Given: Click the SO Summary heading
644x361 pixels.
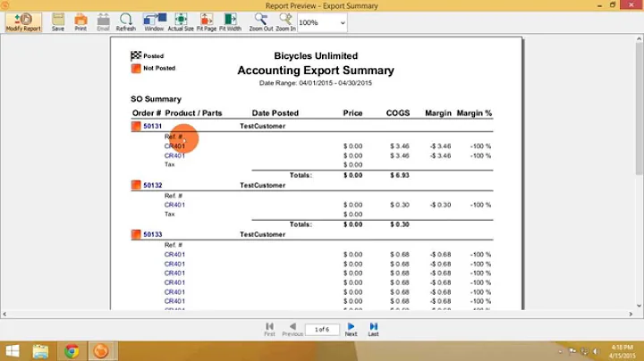Looking at the screenshot, I should pyautogui.click(x=156, y=99).
